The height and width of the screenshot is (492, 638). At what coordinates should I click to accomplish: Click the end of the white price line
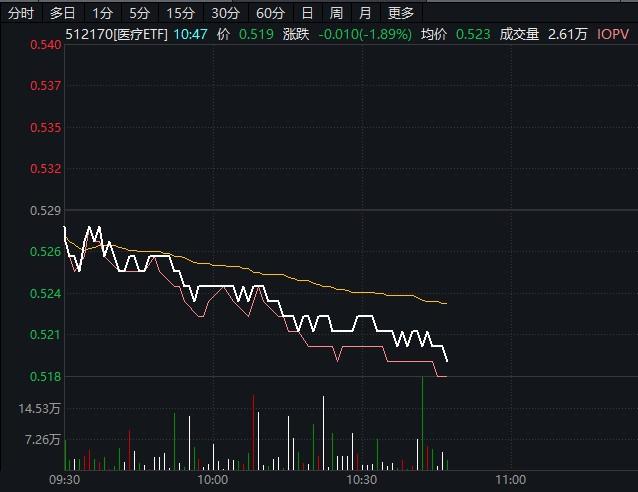point(447,361)
